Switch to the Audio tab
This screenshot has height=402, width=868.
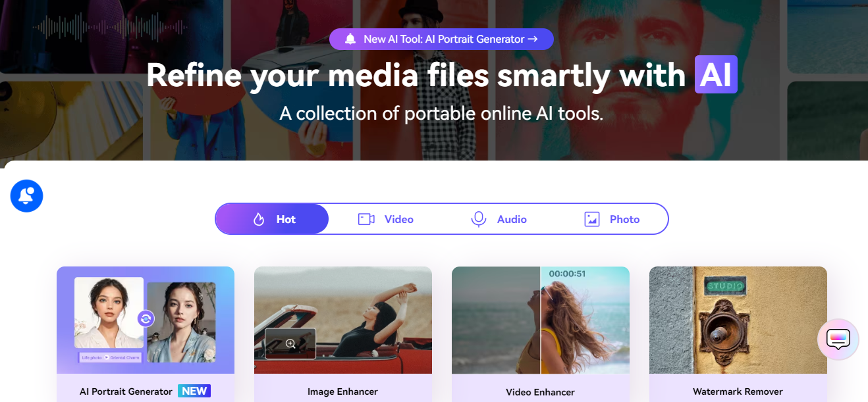[499, 219]
